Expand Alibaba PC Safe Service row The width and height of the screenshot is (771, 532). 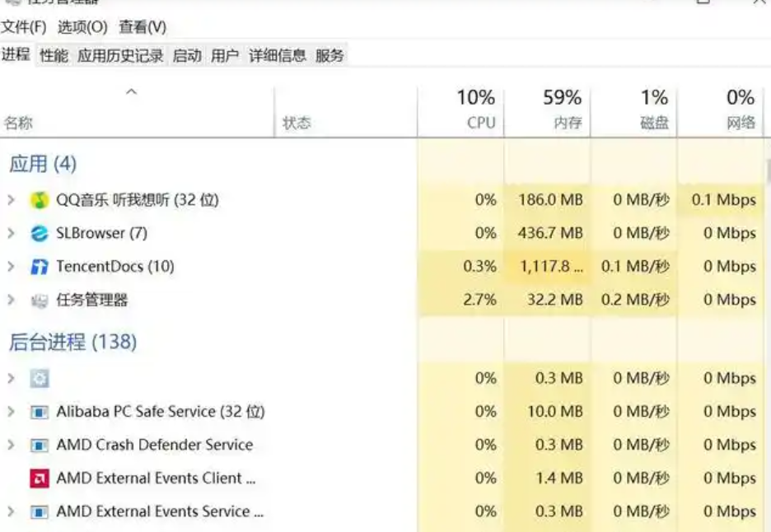(x=11, y=412)
